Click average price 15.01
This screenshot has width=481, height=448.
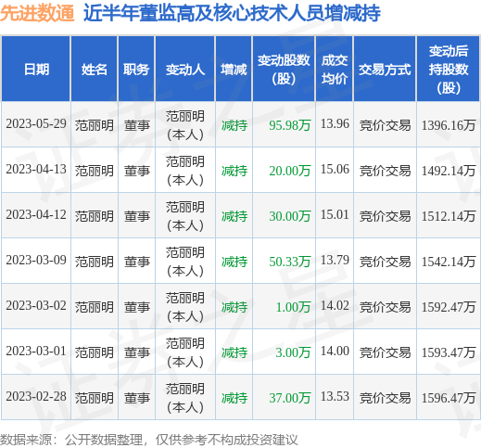coord(335,215)
